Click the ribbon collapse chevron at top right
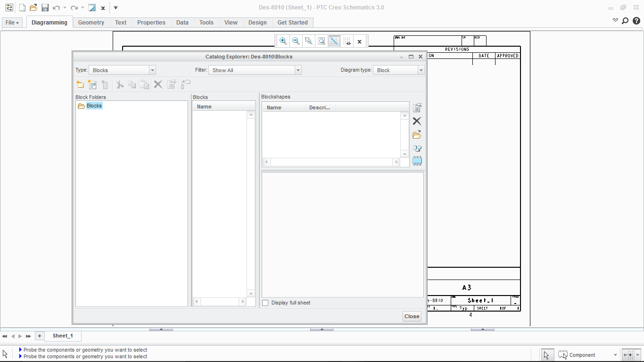Screen dimensions: 644x362 (x=615, y=20)
